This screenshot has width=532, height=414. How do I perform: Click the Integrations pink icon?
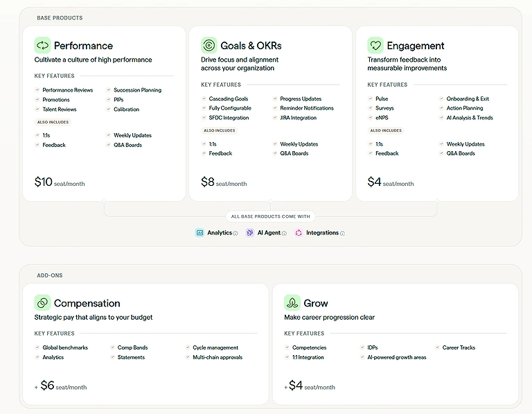[x=299, y=232]
